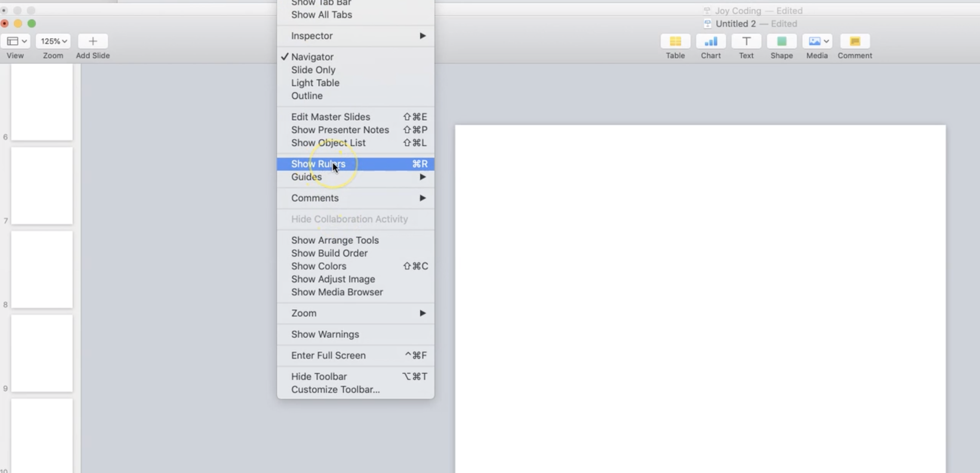This screenshot has width=980, height=473.
Task: Click the Table toolbar icon
Action: click(x=675, y=41)
